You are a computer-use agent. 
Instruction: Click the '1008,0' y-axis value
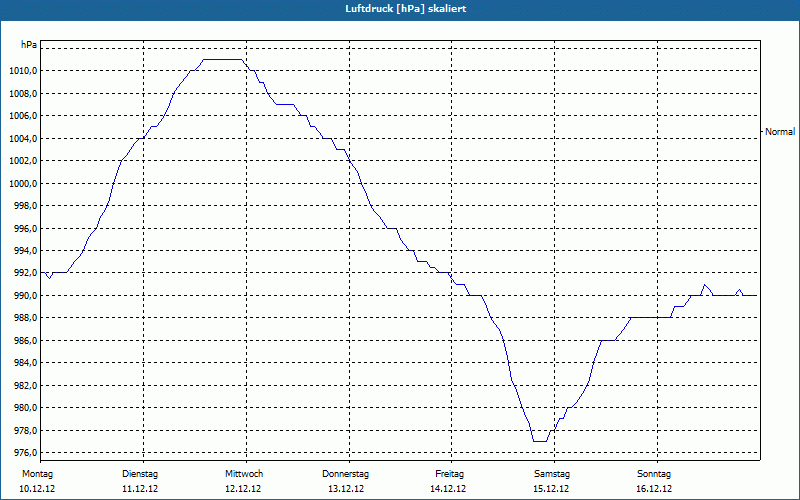[x=23, y=93]
